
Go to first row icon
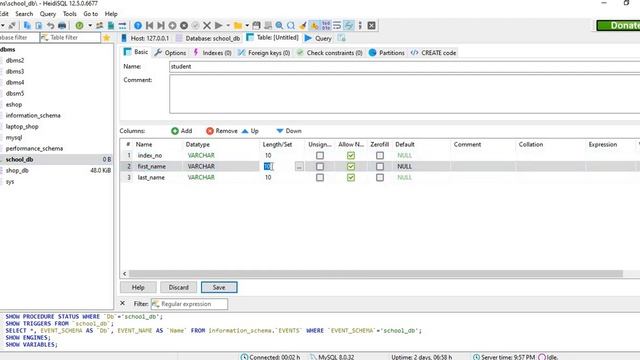click(x=149, y=25)
